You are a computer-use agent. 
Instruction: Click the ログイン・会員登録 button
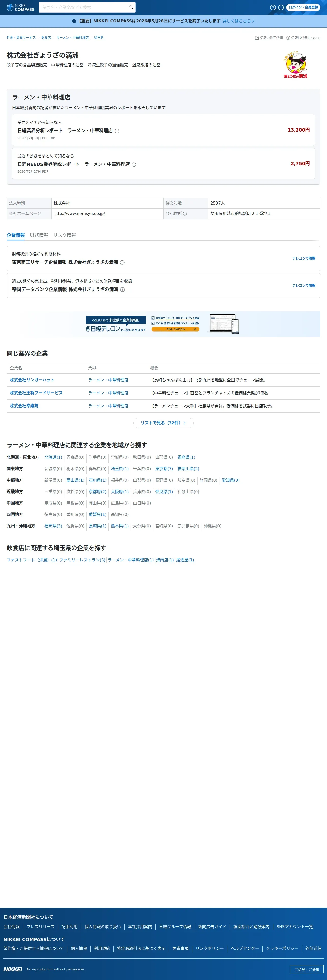tap(303, 7)
